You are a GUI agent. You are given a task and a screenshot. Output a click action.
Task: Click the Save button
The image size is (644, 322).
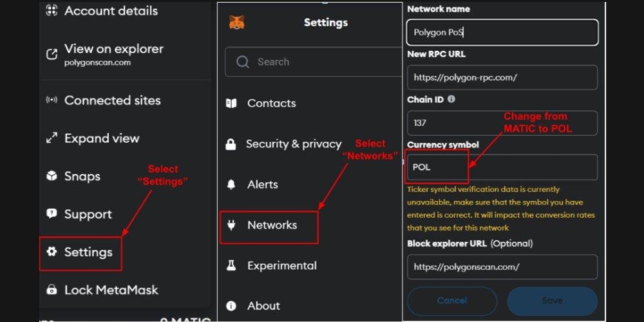553,301
